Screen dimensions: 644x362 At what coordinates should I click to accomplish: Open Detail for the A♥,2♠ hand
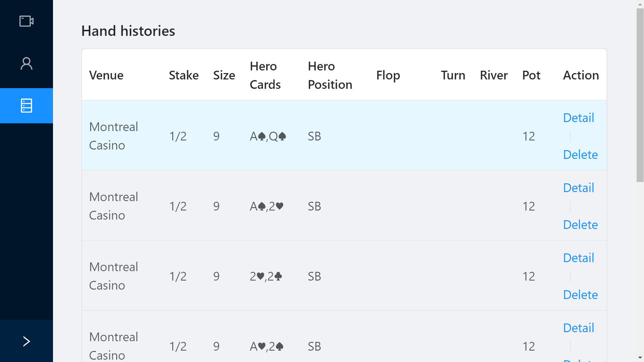pos(578,328)
